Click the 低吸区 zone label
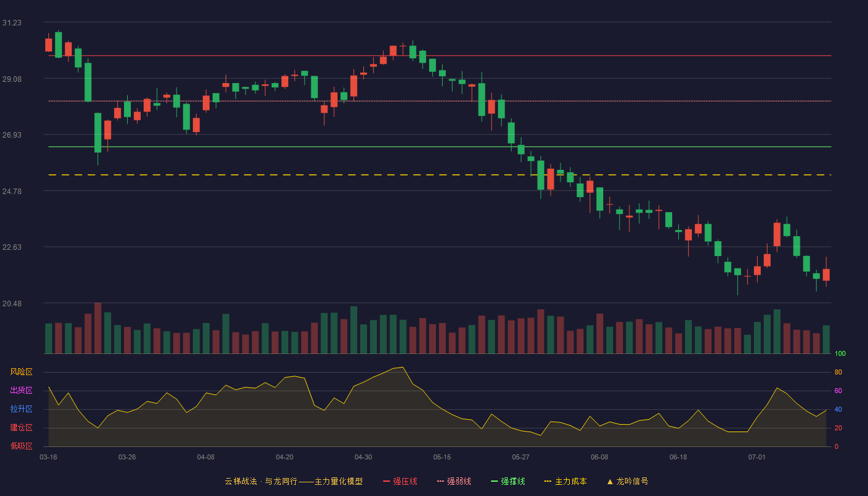The height and width of the screenshot is (496, 868). pyautogui.click(x=21, y=446)
